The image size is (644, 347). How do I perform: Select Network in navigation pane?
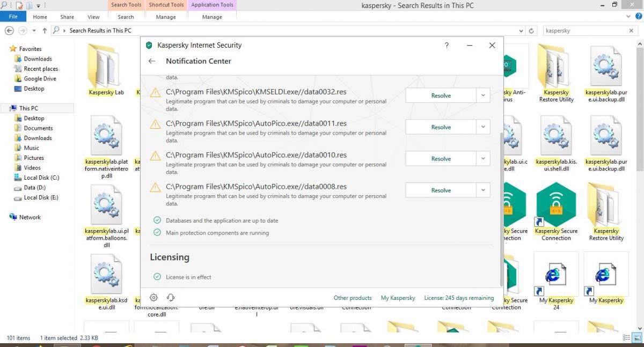coord(30,217)
